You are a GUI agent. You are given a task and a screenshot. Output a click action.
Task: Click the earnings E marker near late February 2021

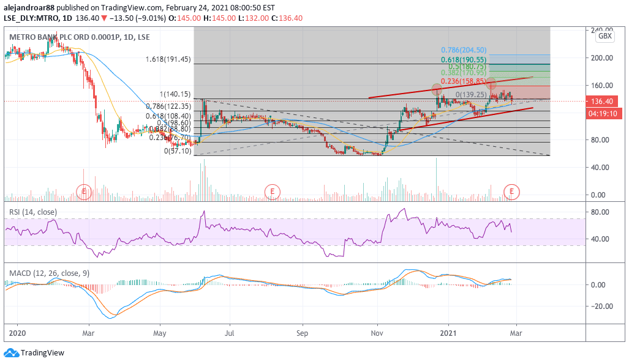511,192
